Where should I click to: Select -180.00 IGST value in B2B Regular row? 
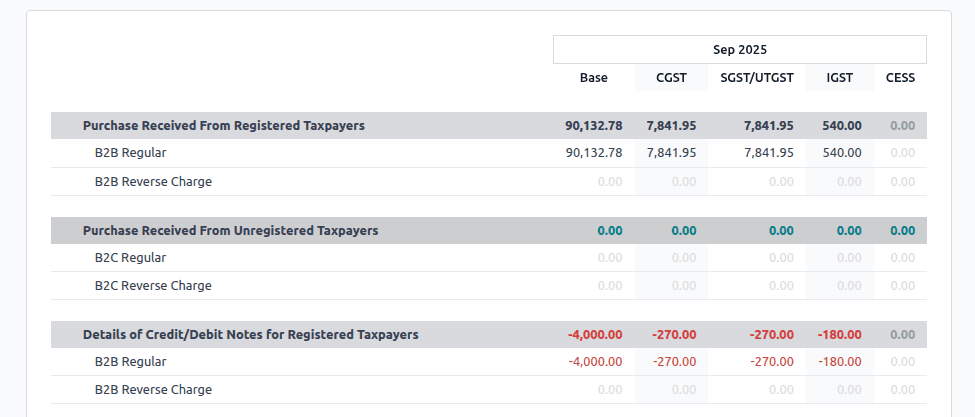point(839,361)
